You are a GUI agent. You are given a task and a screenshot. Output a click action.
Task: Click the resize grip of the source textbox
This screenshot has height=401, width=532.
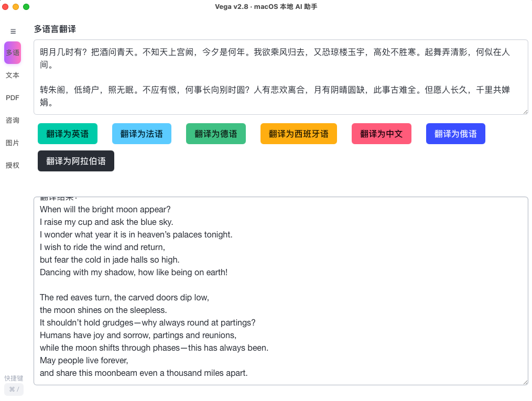[x=526, y=112]
